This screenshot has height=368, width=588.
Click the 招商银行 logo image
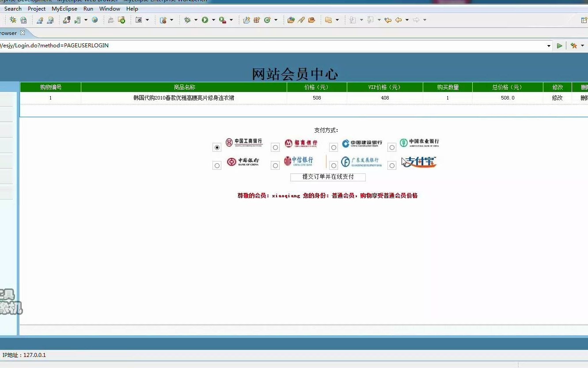(300, 143)
